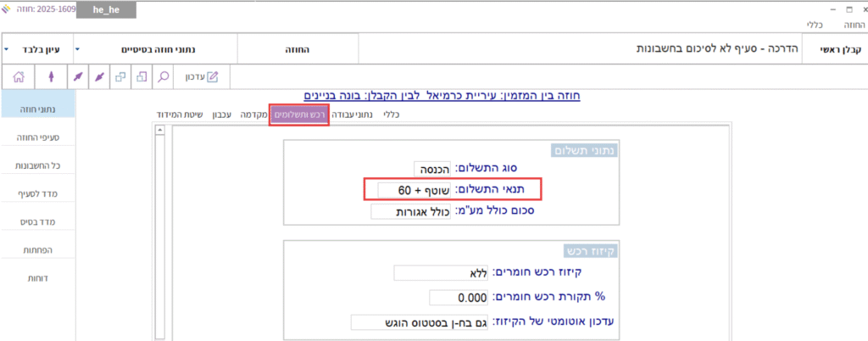Open כל החשבונות in the sidebar
Viewport: 868px width, 341px height.
(37, 165)
